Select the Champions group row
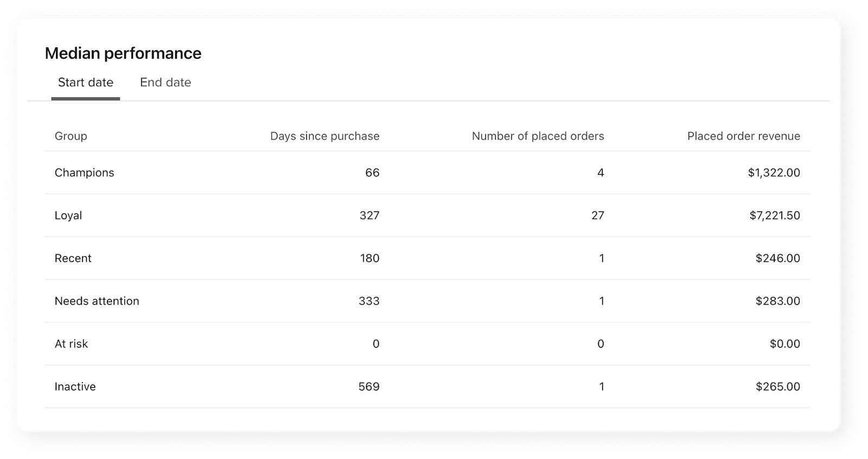 pos(427,173)
